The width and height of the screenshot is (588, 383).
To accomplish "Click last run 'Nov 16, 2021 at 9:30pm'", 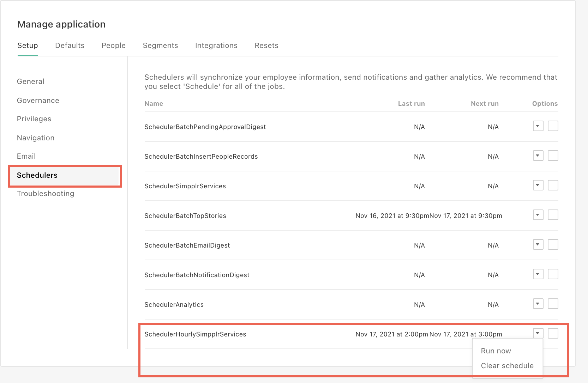I will coord(392,216).
